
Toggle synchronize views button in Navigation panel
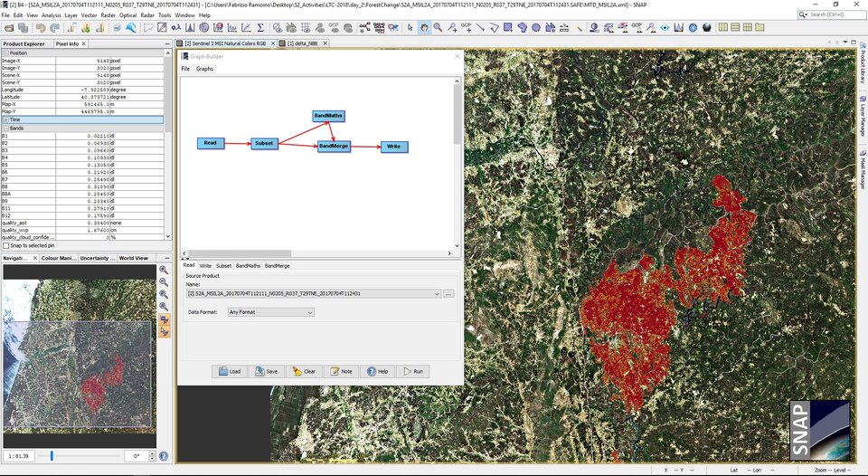(164, 319)
